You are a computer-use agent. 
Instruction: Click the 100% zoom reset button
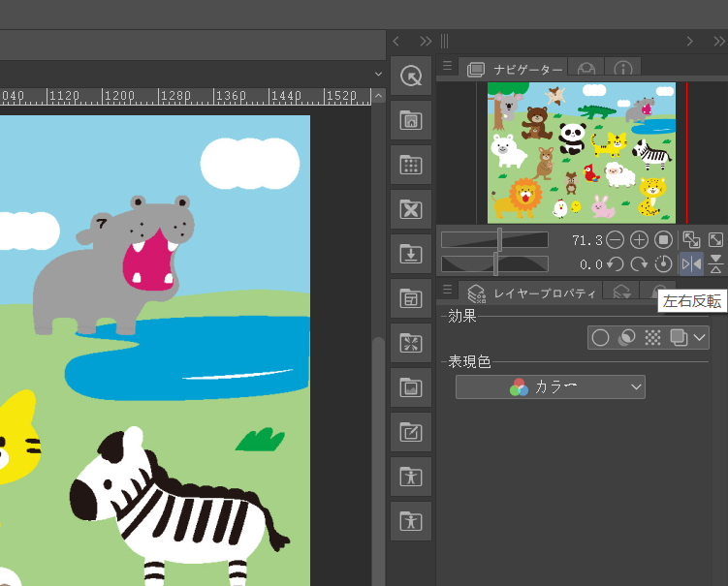[x=664, y=239]
